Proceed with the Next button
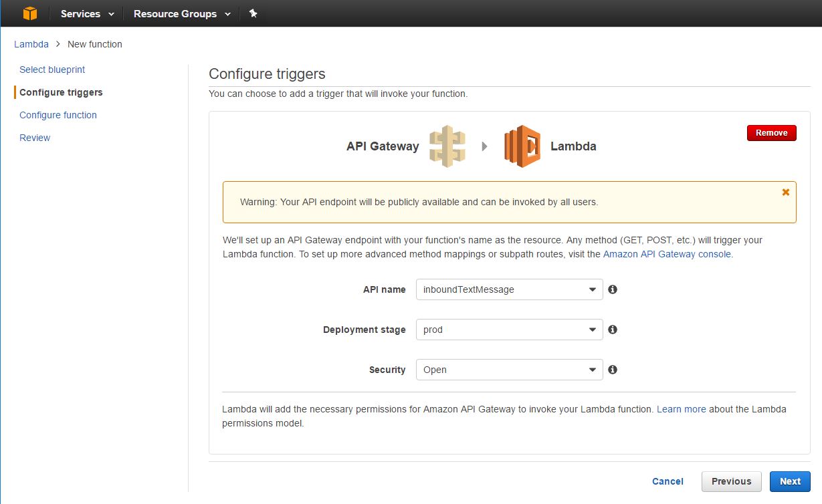The image size is (822, 504). pos(790,481)
